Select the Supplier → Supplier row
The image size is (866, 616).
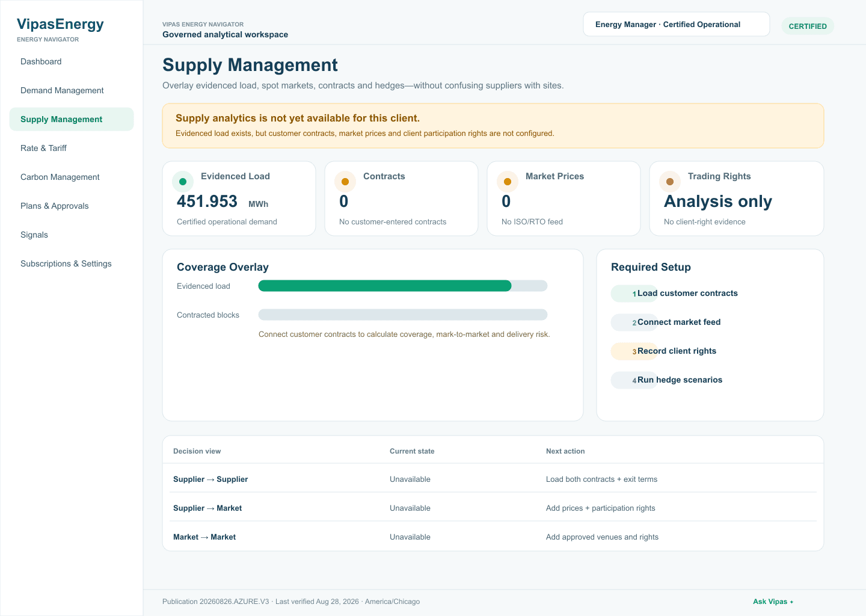(x=493, y=479)
